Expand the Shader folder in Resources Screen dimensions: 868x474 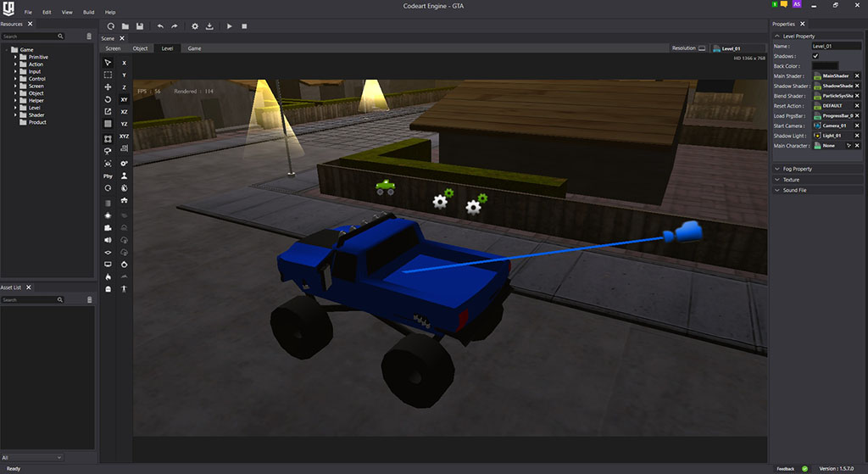(15, 115)
